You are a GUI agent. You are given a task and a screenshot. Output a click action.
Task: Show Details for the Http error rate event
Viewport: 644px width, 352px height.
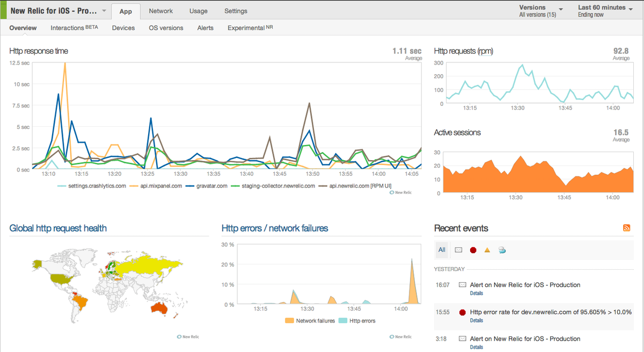(476, 320)
